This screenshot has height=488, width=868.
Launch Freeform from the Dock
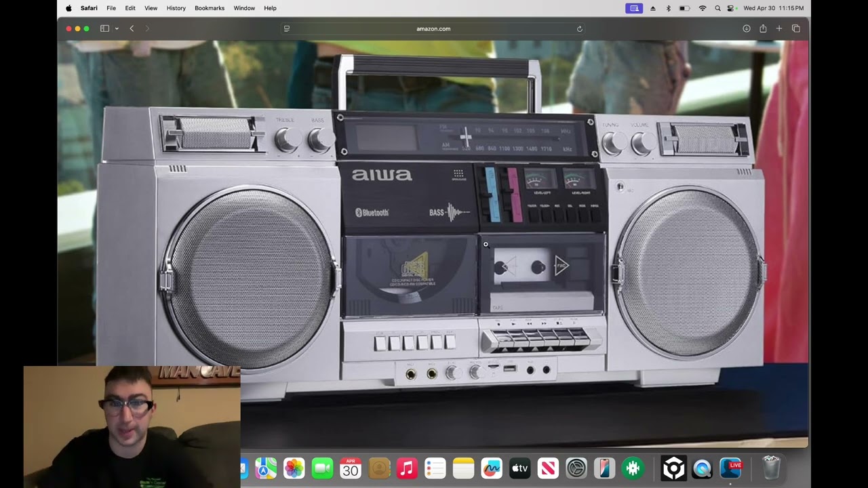point(492,468)
